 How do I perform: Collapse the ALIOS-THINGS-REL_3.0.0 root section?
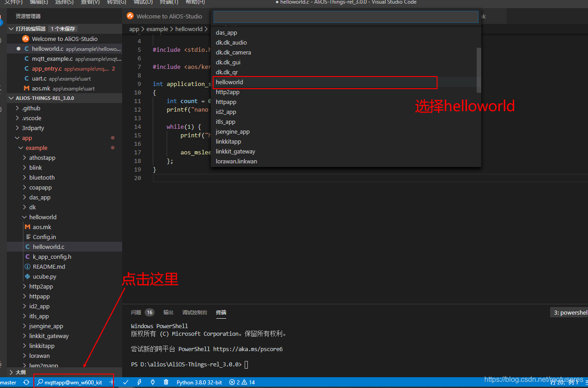pyautogui.click(x=64, y=98)
